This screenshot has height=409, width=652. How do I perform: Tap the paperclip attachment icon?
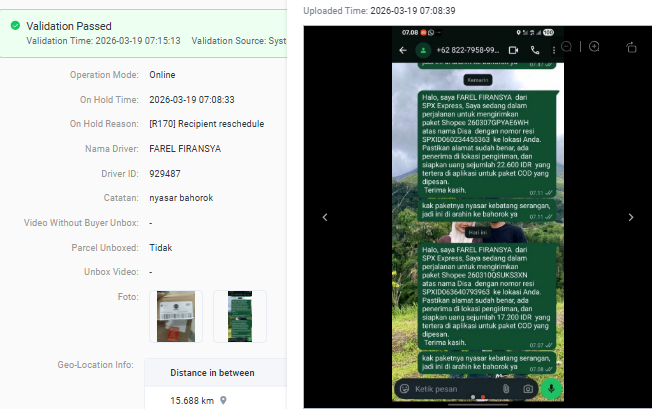point(506,389)
